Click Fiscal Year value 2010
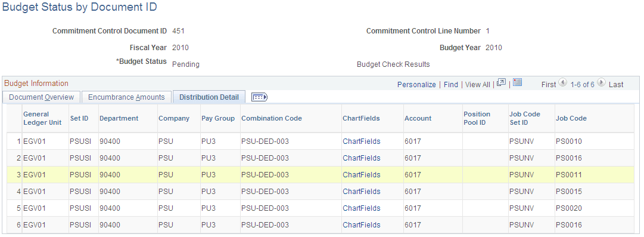Image resolution: width=644 pixels, height=237 pixels. (181, 48)
